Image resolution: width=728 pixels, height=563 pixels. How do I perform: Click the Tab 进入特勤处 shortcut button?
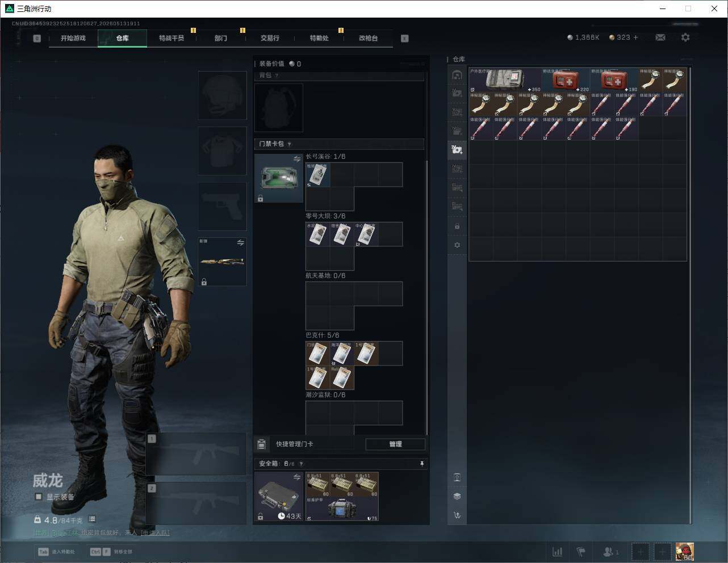point(57,552)
